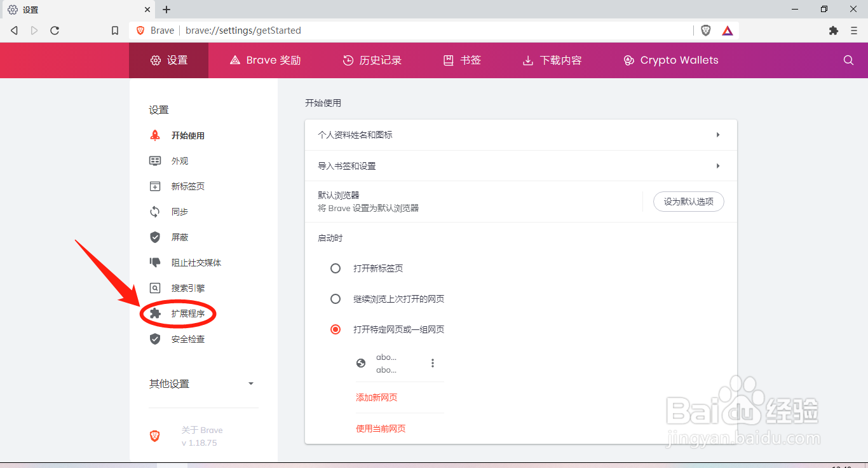Reload the current page
Viewport: 868px width, 468px height.
point(55,31)
